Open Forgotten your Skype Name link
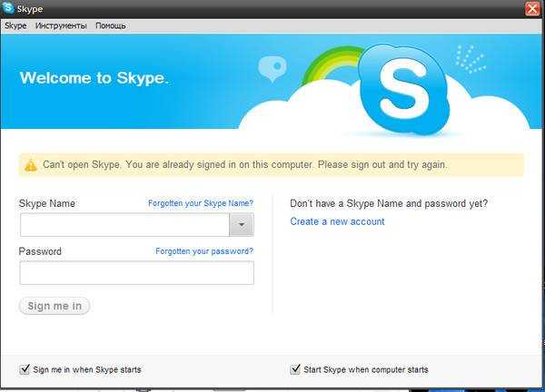Image resolution: width=545 pixels, height=392 pixels. pyautogui.click(x=201, y=203)
